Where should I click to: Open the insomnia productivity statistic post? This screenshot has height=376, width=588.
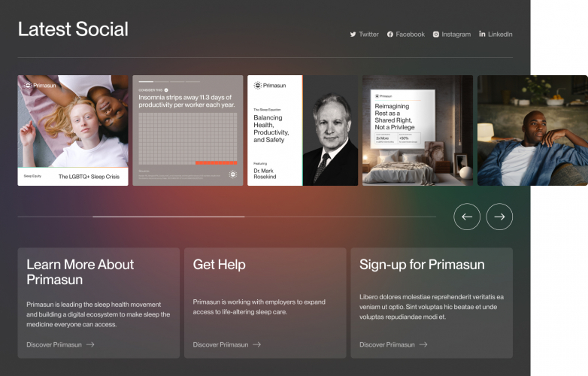tap(188, 130)
